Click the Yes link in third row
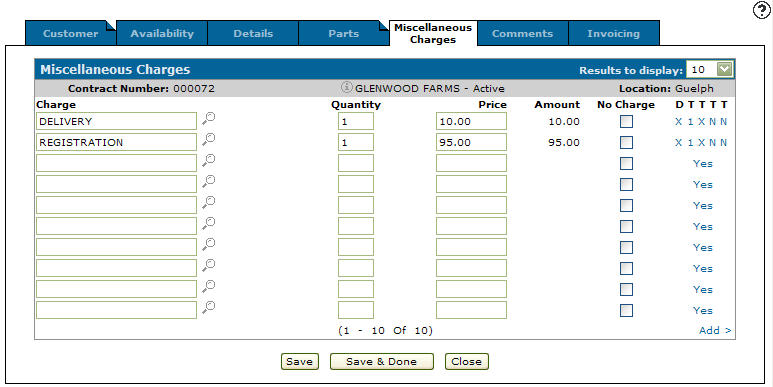 [703, 163]
